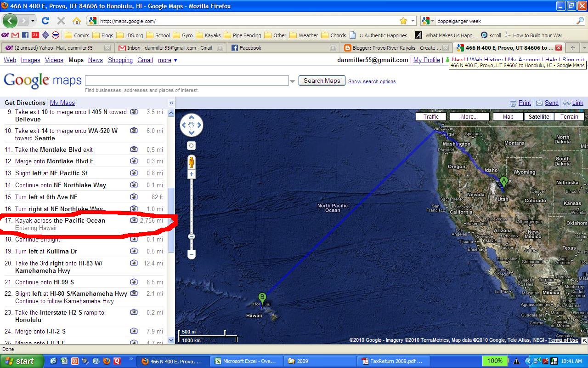Expand the Google 'more' services menu

pyautogui.click(x=168, y=60)
